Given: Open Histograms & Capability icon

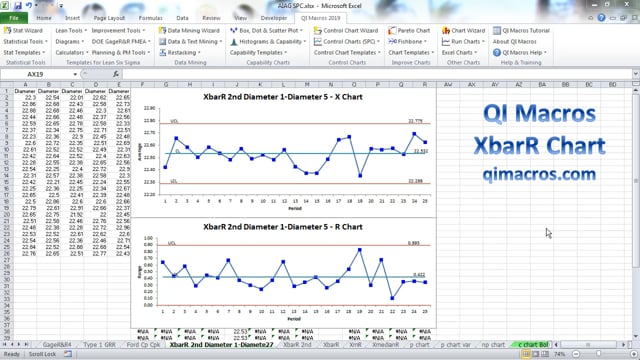Looking at the screenshot, I should tap(233, 42).
